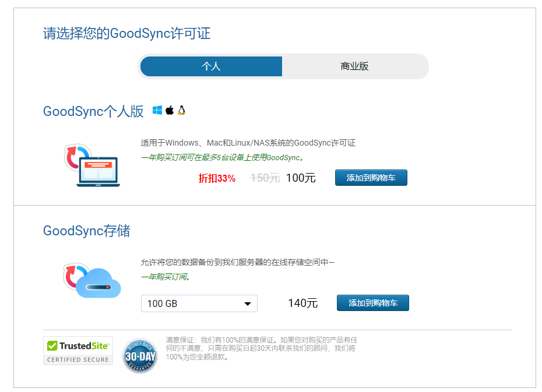
Task: Click the GoodSync个人版 heading
Action: pos(93,112)
